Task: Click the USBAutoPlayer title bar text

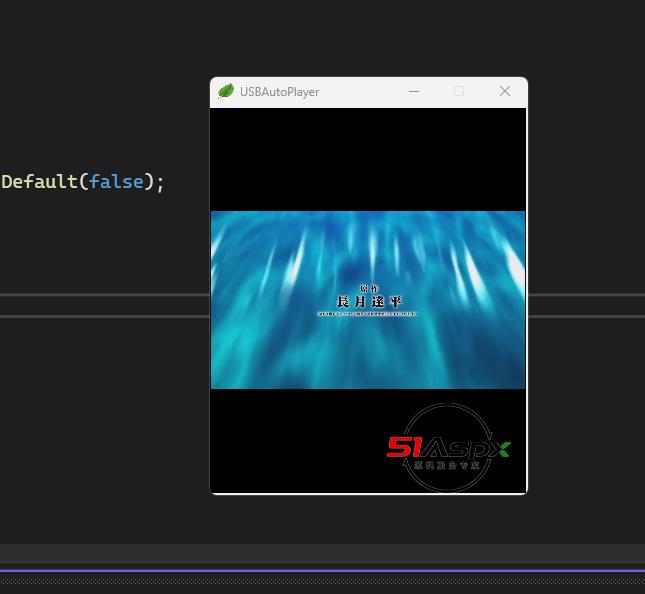Action: [279, 92]
